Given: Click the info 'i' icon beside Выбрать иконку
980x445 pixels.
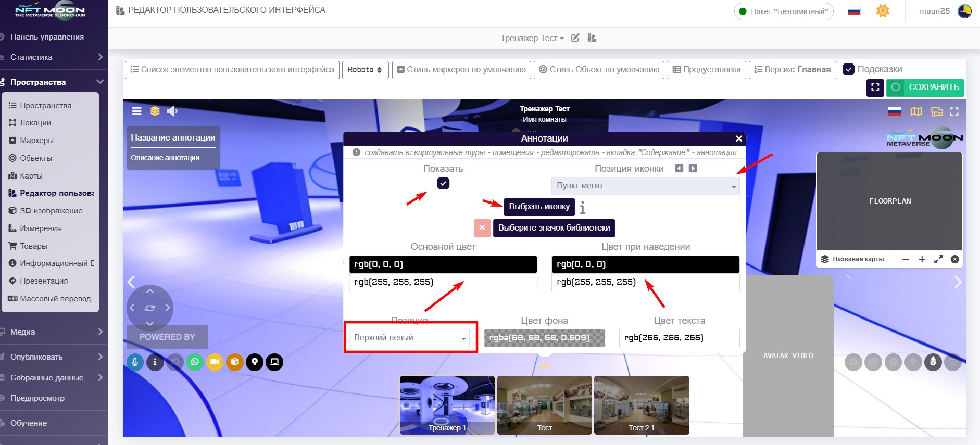Looking at the screenshot, I should click(x=583, y=208).
